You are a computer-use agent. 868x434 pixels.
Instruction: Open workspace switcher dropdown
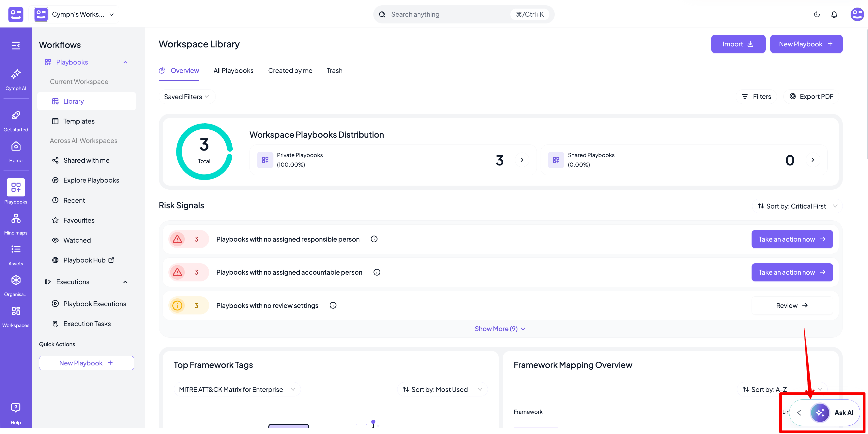pos(76,14)
